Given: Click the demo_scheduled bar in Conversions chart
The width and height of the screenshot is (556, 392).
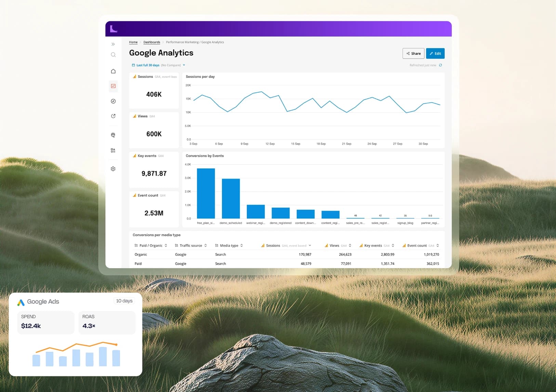Looking at the screenshot, I should click(x=231, y=198).
